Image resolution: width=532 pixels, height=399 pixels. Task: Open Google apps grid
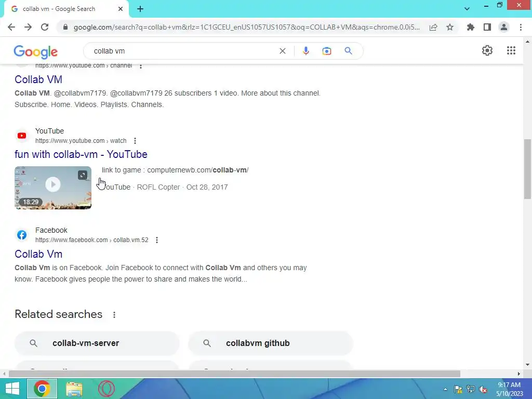click(511, 50)
